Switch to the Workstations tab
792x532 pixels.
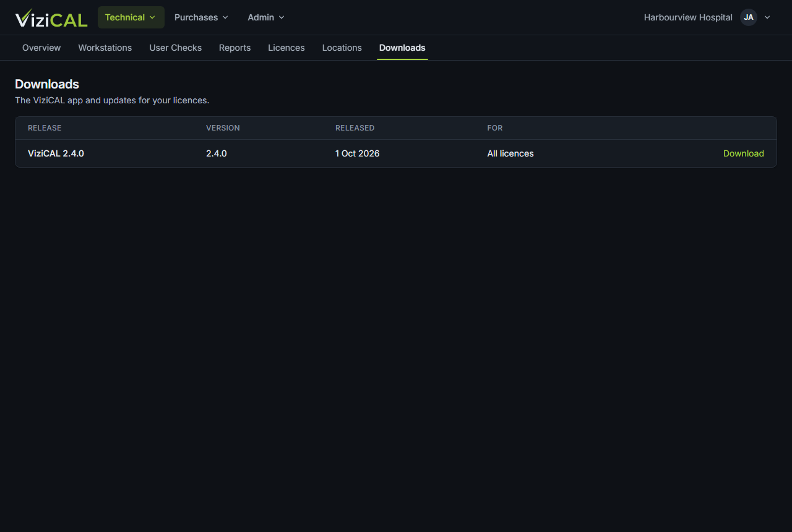pyautogui.click(x=105, y=48)
